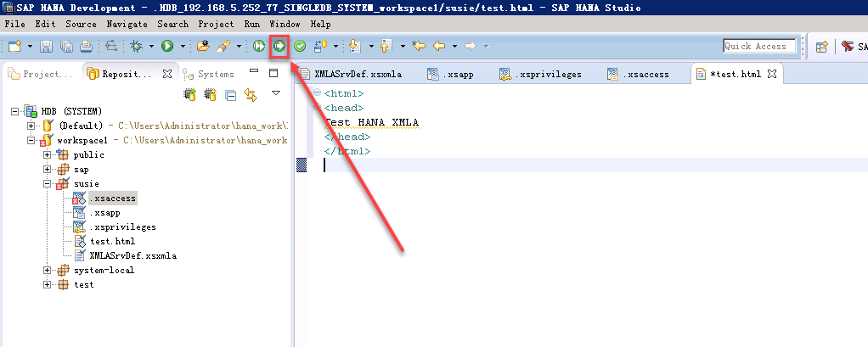Screen dimensions: 868x347
Task: Open the Search flashlight dropdown arrow
Action: coord(239,47)
